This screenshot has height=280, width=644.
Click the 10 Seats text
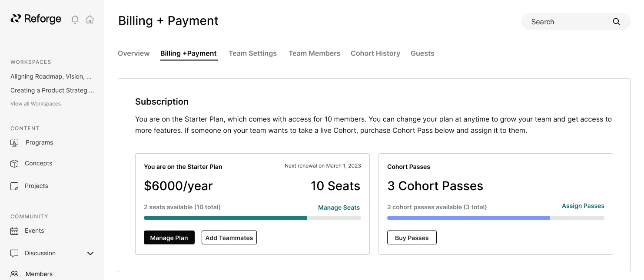coord(335,186)
